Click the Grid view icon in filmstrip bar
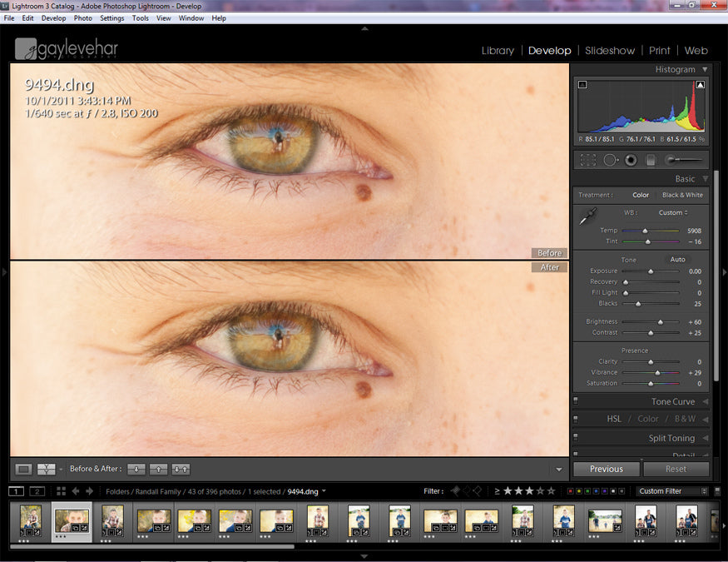728x562 pixels. coord(61,491)
